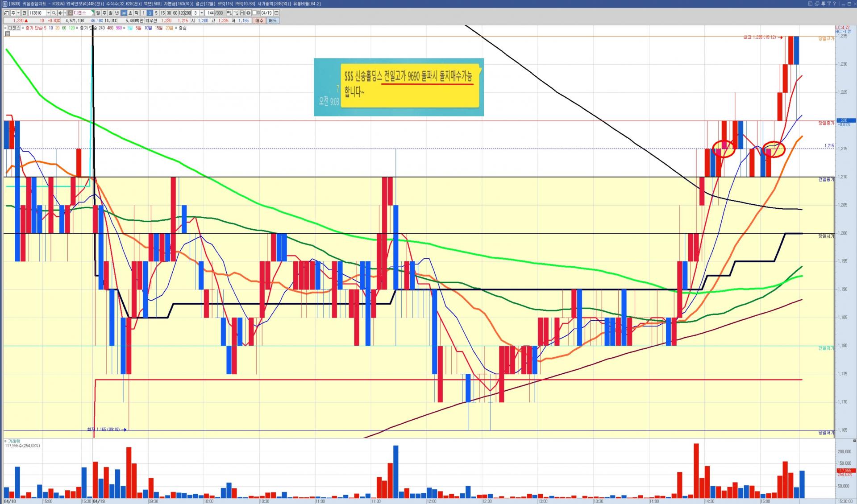The height and width of the screenshot is (504, 857).
Task: Select the 15 minute interval button
Action: point(162,13)
